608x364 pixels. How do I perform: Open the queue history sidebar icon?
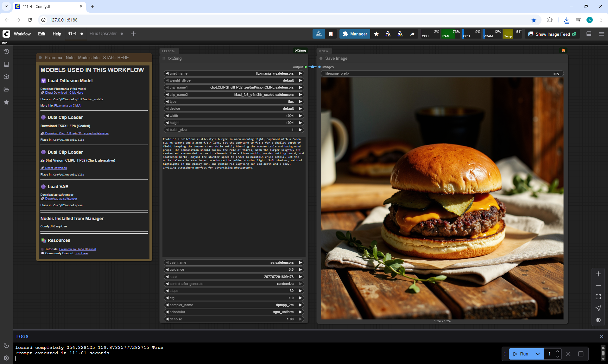click(6, 52)
